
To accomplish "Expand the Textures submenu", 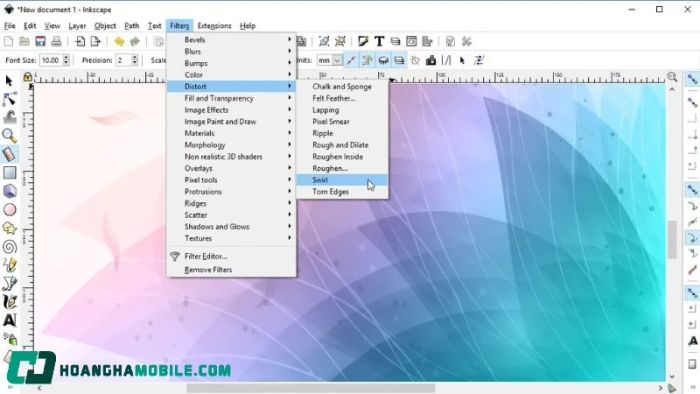I will [231, 238].
